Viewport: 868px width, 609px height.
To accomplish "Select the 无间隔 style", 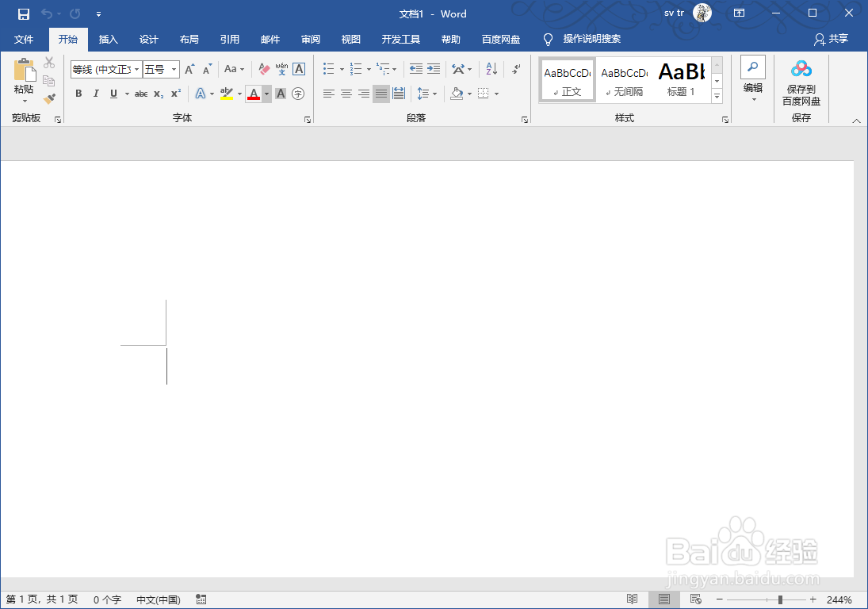I will 625,80.
